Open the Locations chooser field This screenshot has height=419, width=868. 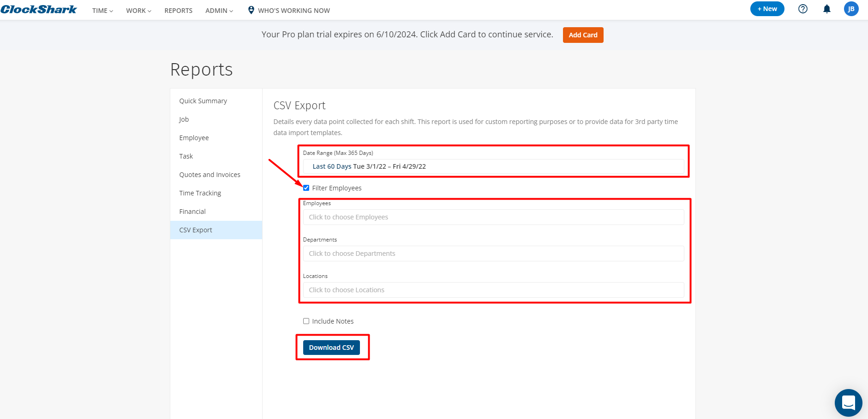(493, 290)
